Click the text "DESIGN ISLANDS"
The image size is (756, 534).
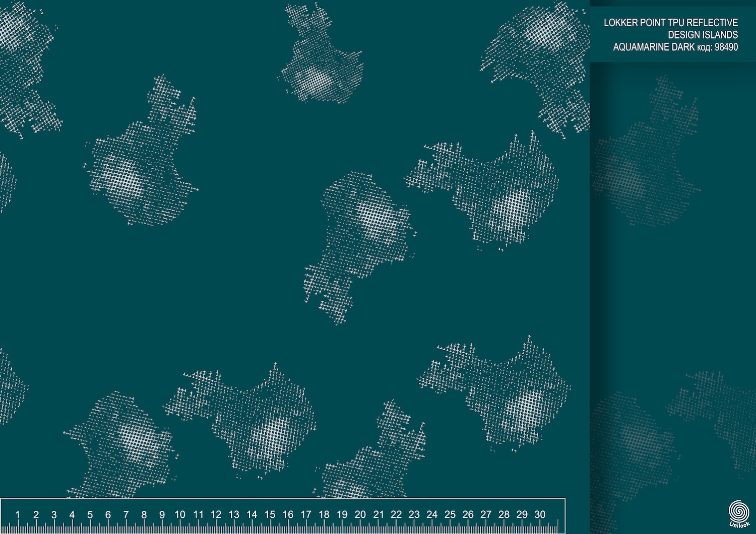click(703, 35)
